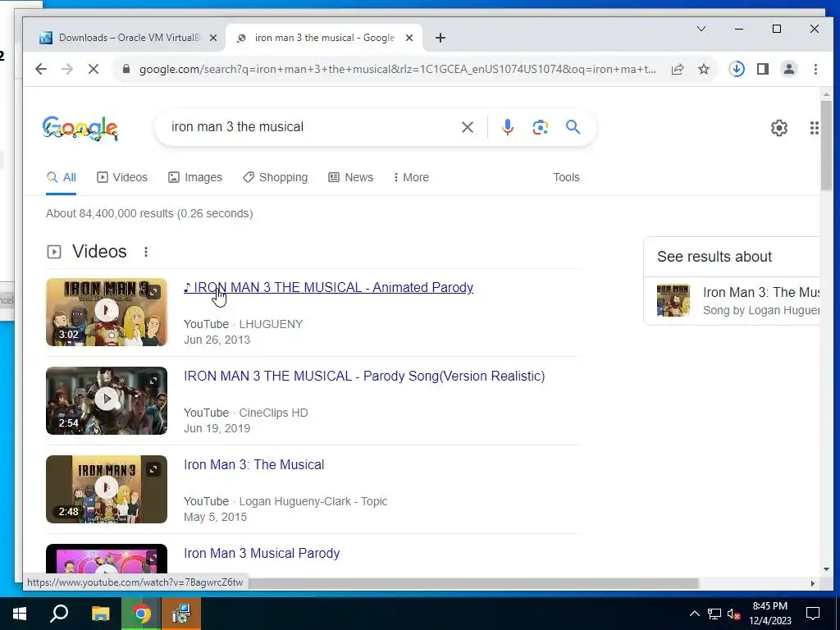The image size is (840, 630).
Task: Toggle Chrome side panel
Action: 763,69
